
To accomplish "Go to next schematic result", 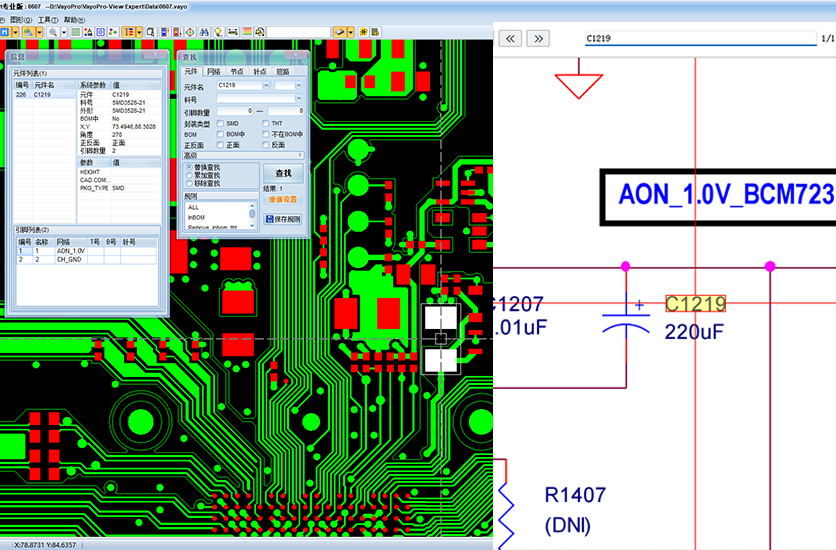I will (x=538, y=38).
